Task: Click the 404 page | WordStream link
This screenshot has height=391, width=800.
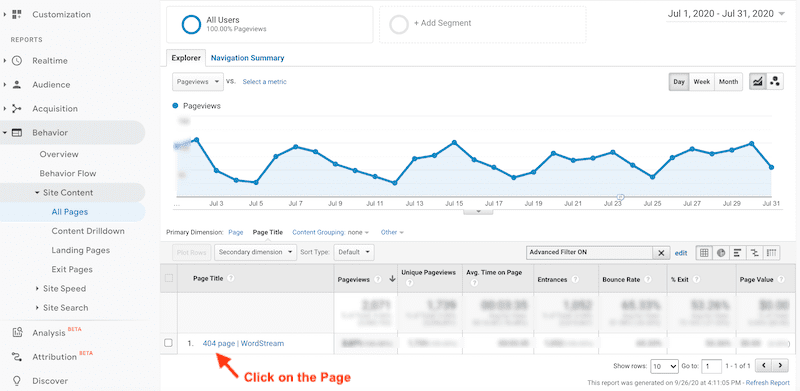Action: tap(243, 344)
